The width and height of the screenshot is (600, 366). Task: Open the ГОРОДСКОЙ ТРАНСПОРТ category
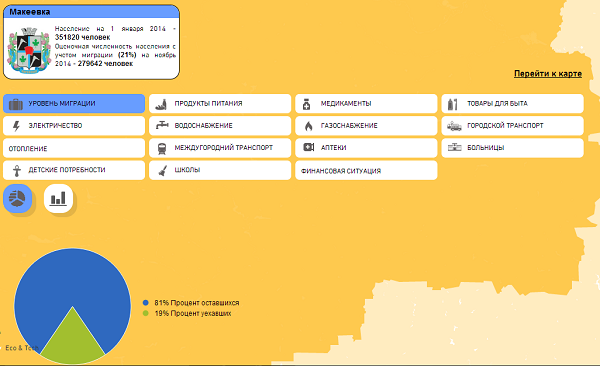pyautogui.click(x=512, y=126)
